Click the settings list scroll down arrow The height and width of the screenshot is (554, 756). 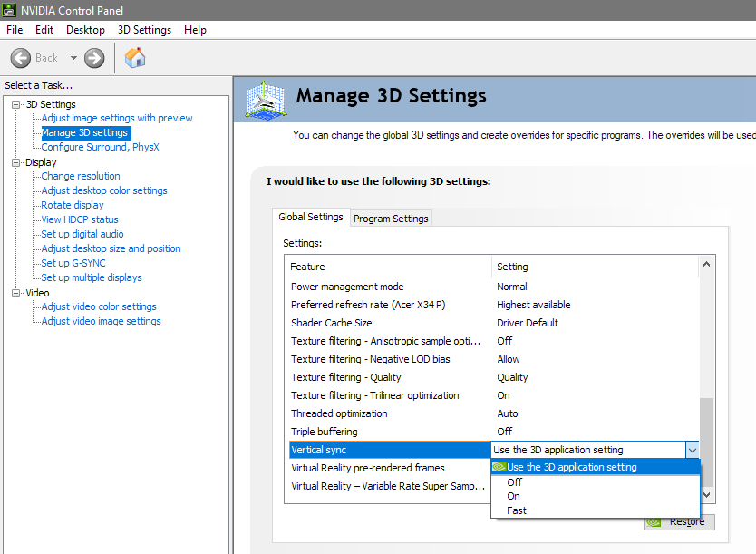tap(707, 494)
